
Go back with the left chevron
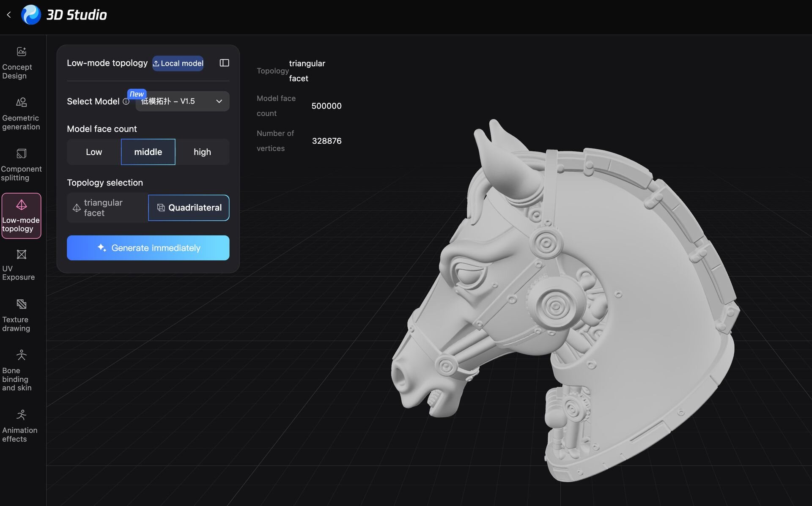[x=9, y=15]
